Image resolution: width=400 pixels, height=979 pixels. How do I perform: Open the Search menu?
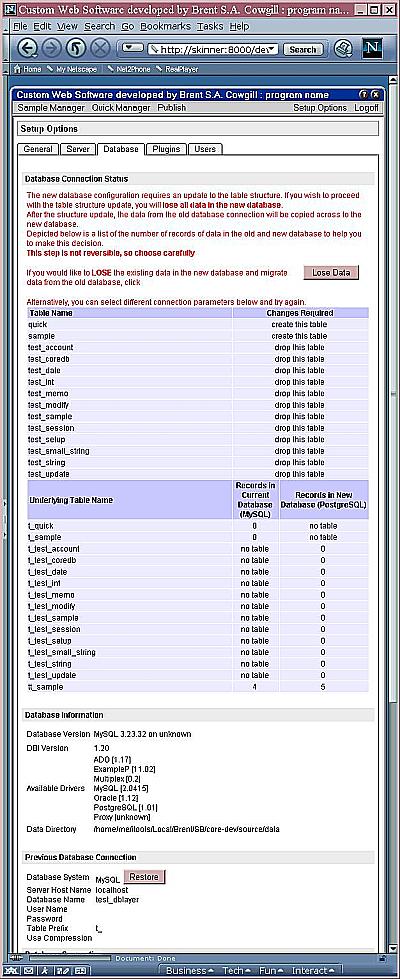pos(100,26)
